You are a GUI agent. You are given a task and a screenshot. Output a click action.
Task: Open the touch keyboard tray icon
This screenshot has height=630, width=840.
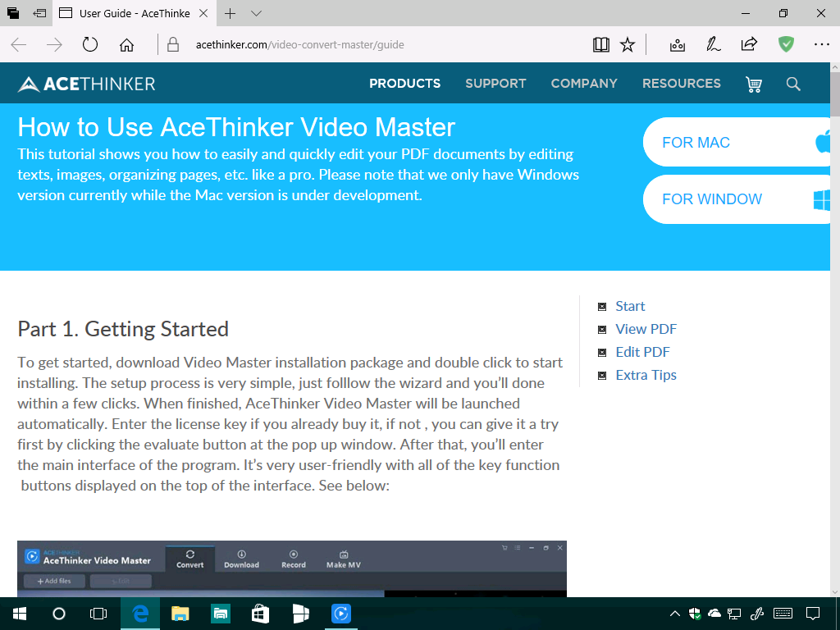tap(783, 614)
